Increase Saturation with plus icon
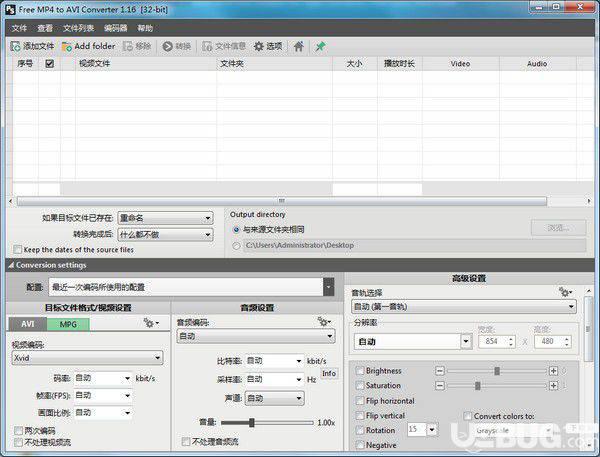Viewport: 600px width, 457px height. 553,385
